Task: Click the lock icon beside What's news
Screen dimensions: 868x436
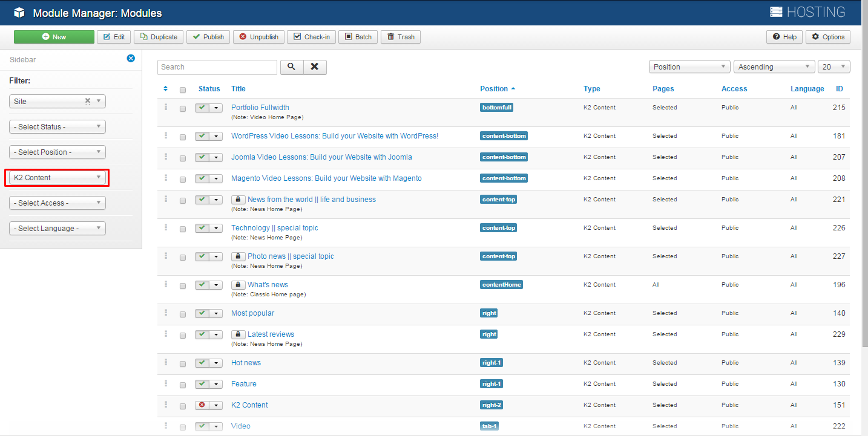Action: coord(238,285)
